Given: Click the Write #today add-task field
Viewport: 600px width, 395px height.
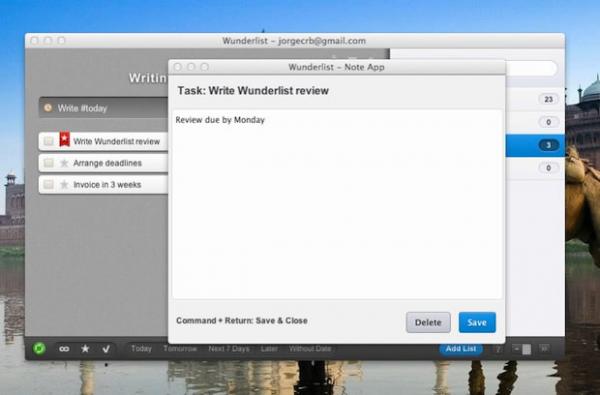Looking at the screenshot, I should [x=104, y=108].
